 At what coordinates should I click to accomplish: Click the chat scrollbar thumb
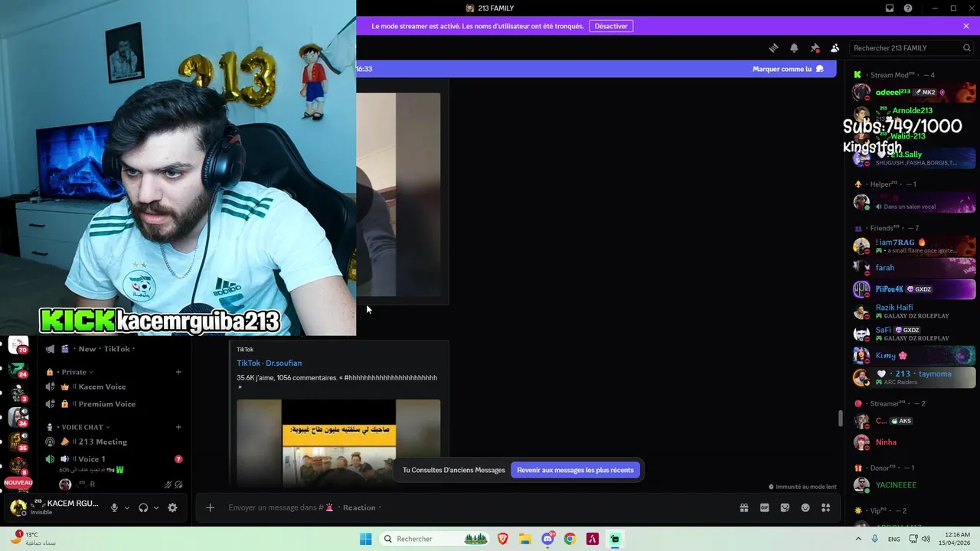[840, 419]
